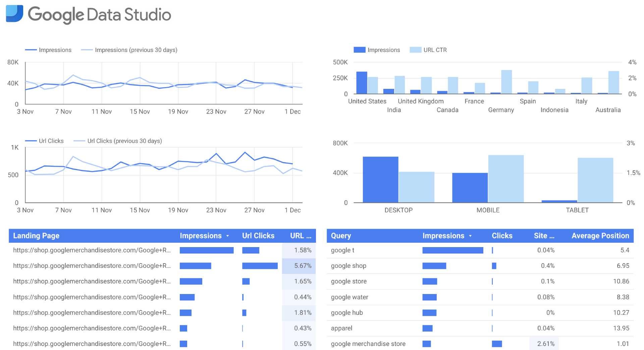
Task: Select the MOBILE impressions bar
Action: pos(470,187)
